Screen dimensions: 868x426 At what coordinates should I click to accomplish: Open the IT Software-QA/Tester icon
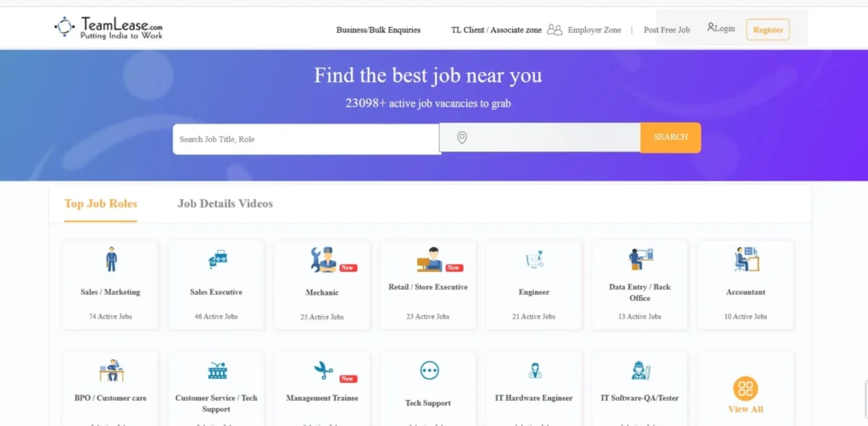coord(641,370)
